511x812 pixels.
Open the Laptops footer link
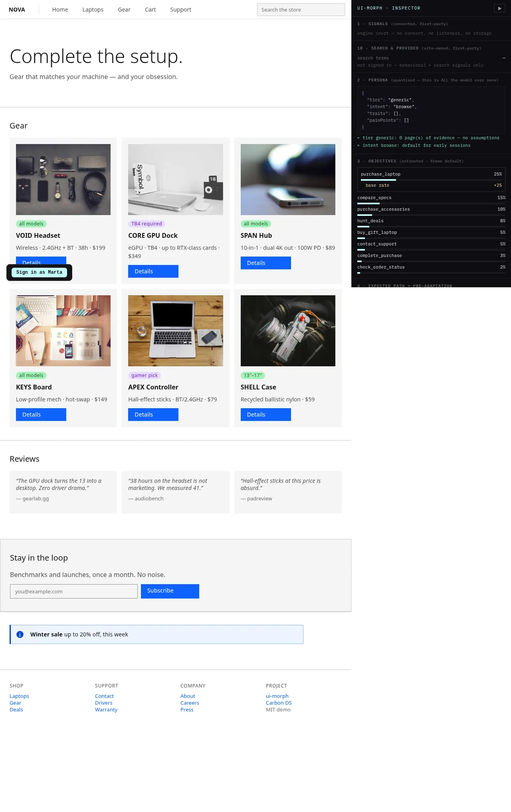coord(19,696)
